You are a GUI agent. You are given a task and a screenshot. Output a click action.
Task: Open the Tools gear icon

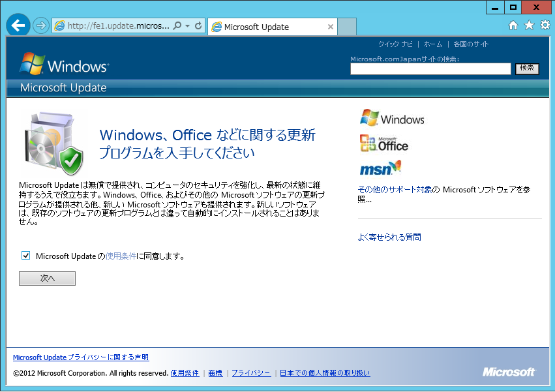coord(545,25)
